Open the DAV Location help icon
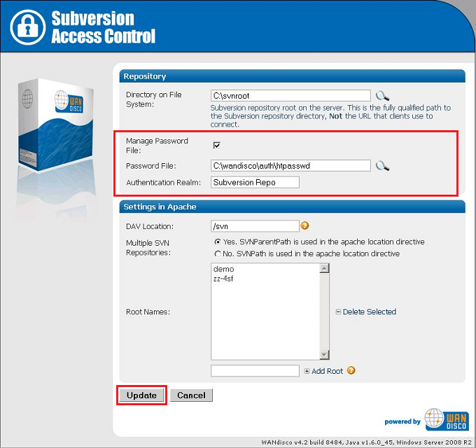This screenshot has width=476, height=448. coord(304,225)
